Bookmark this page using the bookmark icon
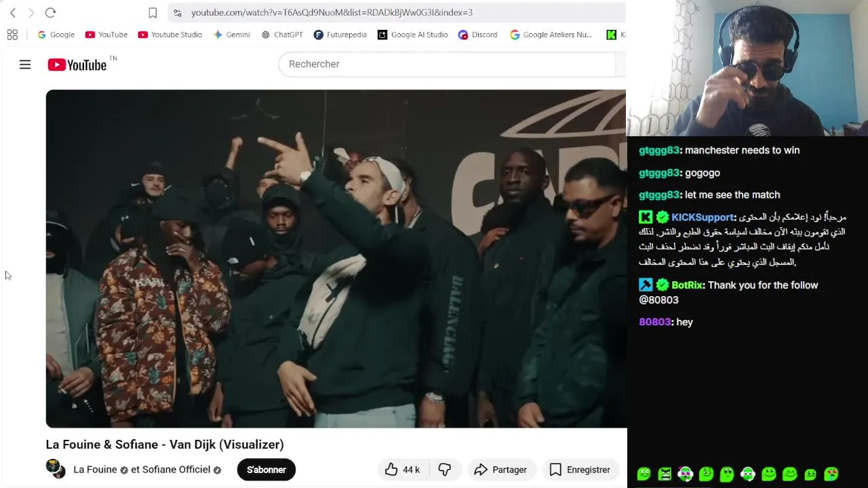The height and width of the screenshot is (488, 868). [x=153, y=12]
